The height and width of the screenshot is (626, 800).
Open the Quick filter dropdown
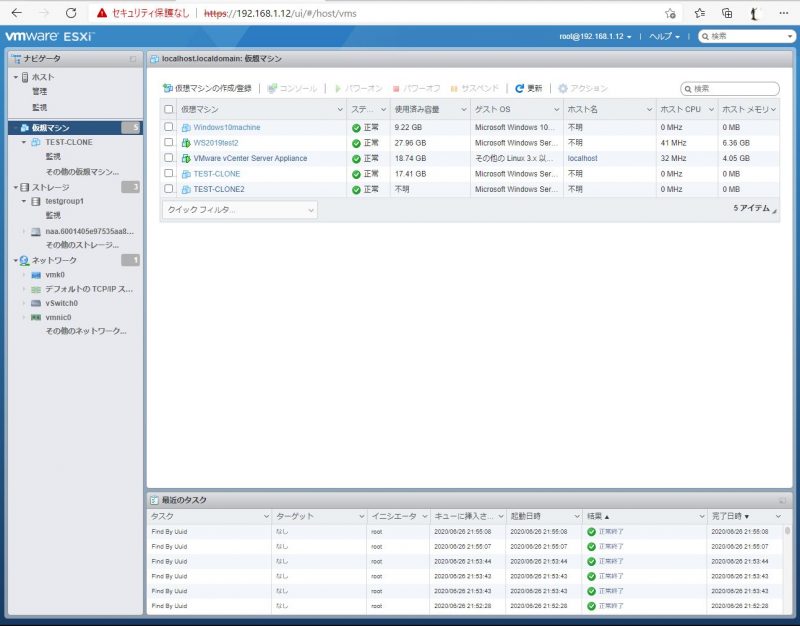point(239,210)
